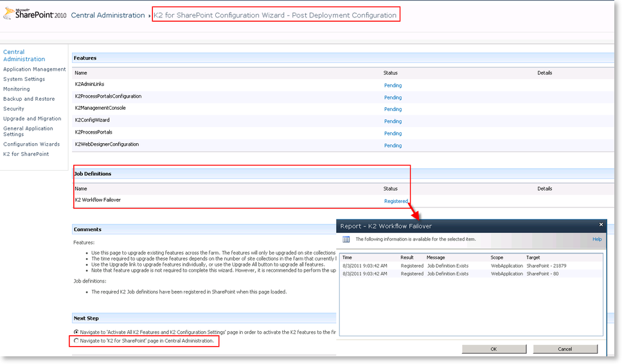Open K2 for SharePoint in sidebar
Image resolution: width=622 pixels, height=364 pixels.
click(26, 154)
